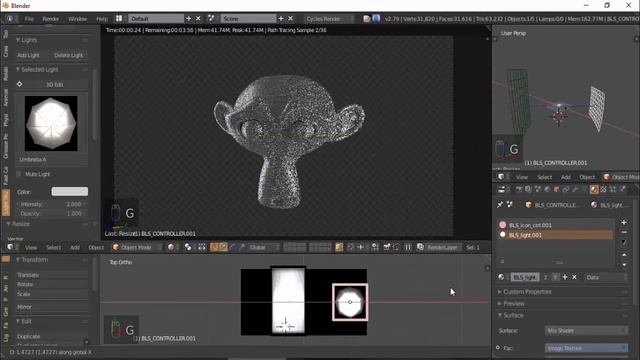Image resolution: width=640 pixels, height=360 pixels.
Task: Open the Modifiers properties tab
Action: coord(575,189)
